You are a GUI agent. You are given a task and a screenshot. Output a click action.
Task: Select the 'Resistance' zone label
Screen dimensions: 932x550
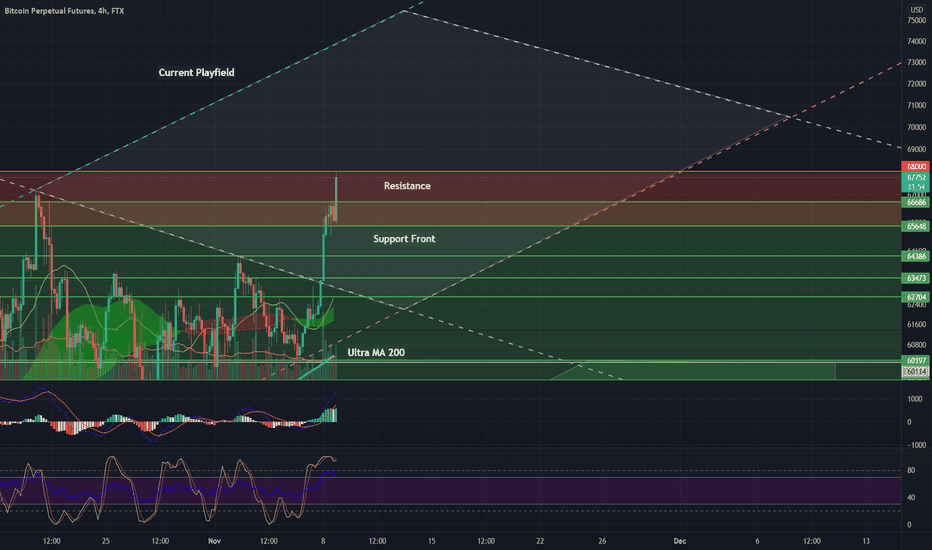click(407, 186)
